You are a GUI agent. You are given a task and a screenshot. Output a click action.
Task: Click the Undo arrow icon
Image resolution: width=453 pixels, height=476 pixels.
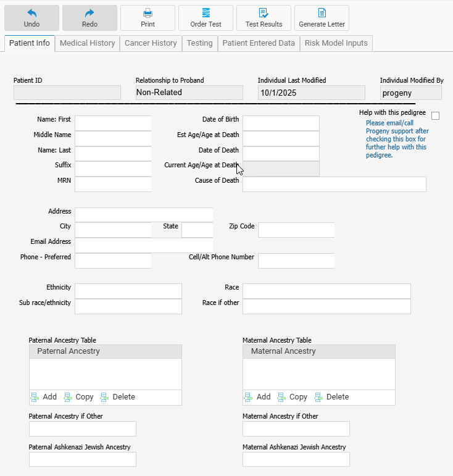31,13
